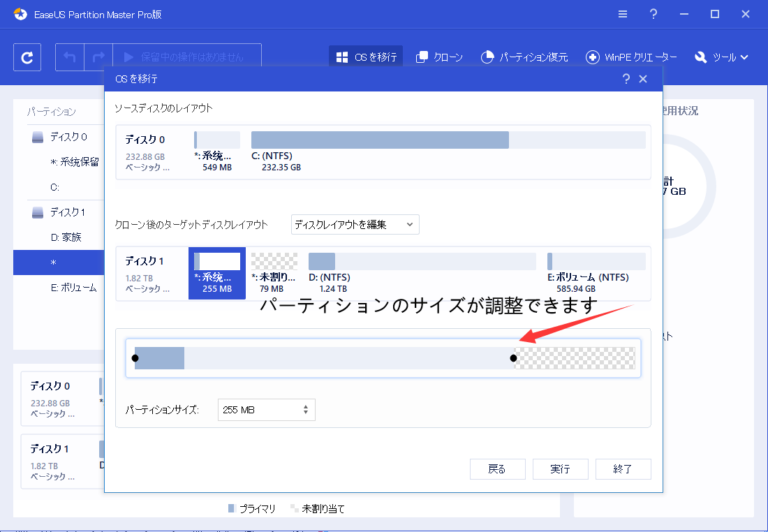Click the undo arrow button
Viewport: 768px width, 532px height.
(x=70, y=57)
